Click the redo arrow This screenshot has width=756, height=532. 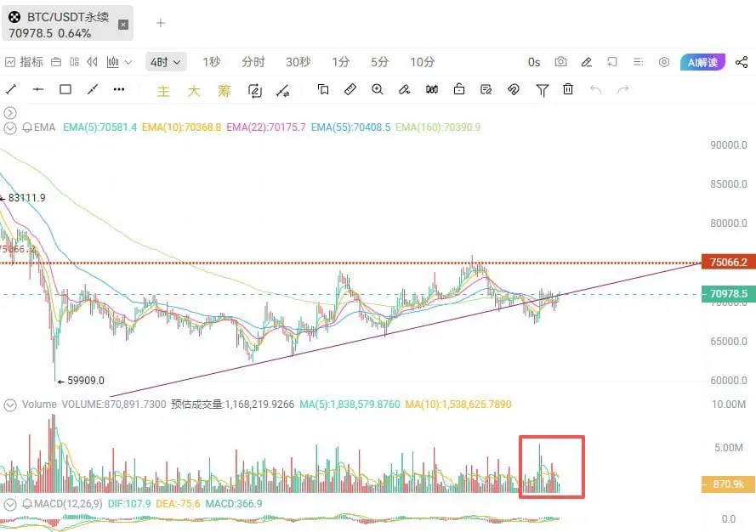(623, 89)
